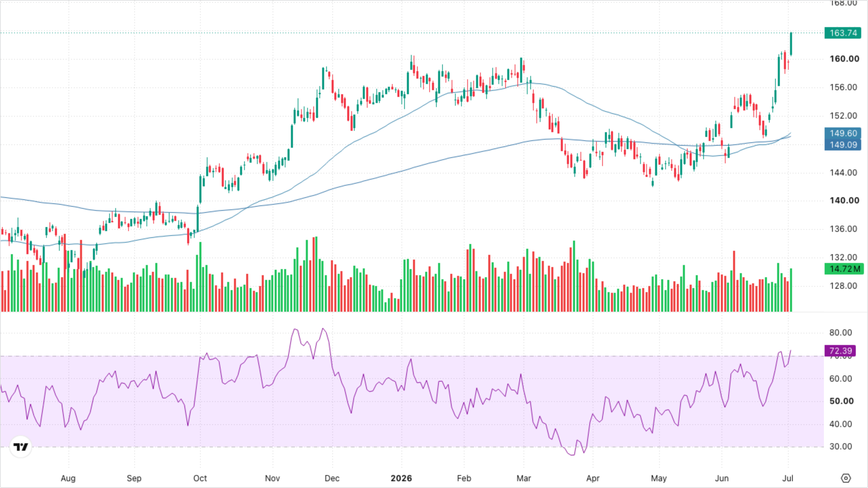
Task: Click the 30.00 RSI lower band label
Action: 841,447
